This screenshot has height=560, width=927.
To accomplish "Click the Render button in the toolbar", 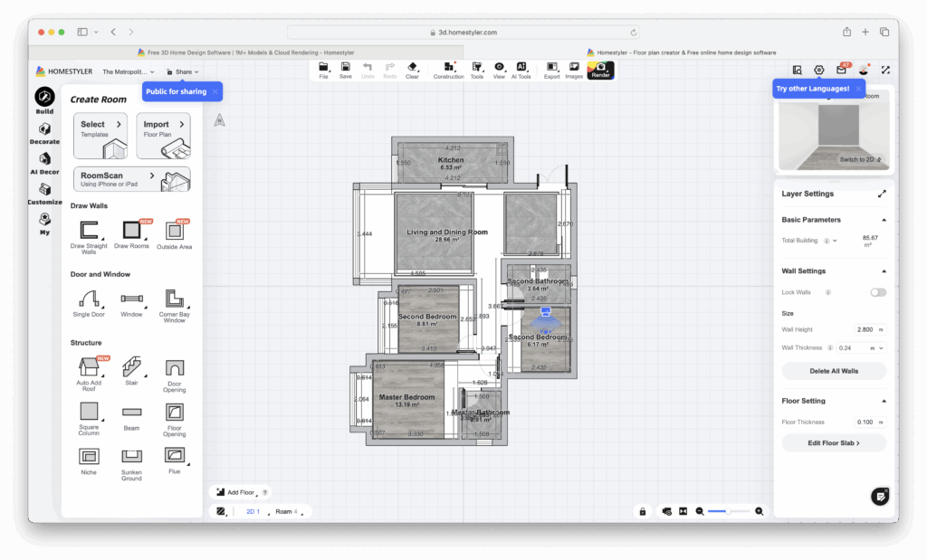I will [x=600, y=70].
